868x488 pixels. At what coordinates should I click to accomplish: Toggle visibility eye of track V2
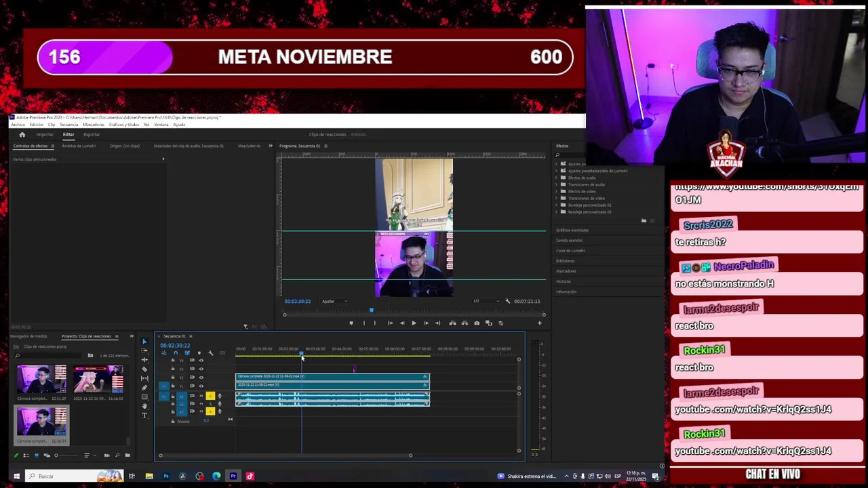click(x=201, y=378)
